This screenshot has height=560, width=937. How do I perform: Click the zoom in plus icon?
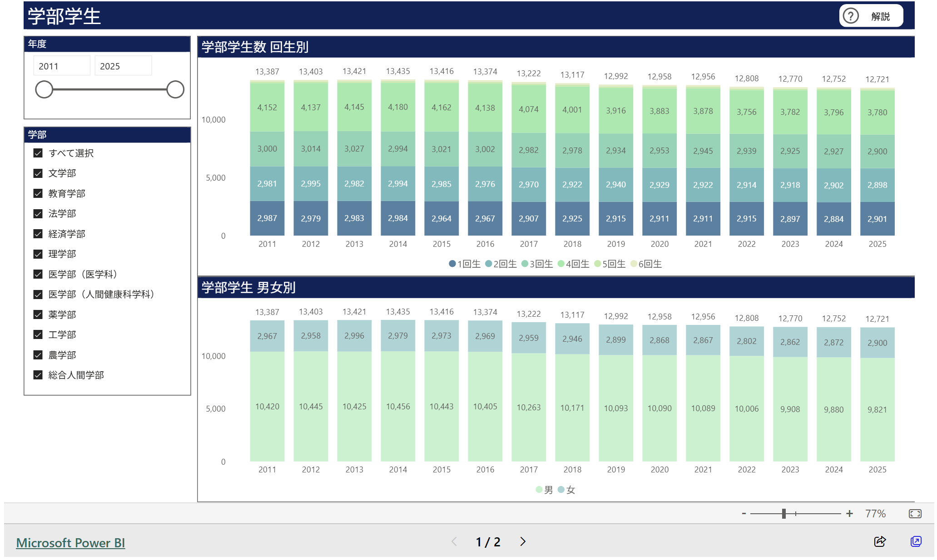point(848,513)
